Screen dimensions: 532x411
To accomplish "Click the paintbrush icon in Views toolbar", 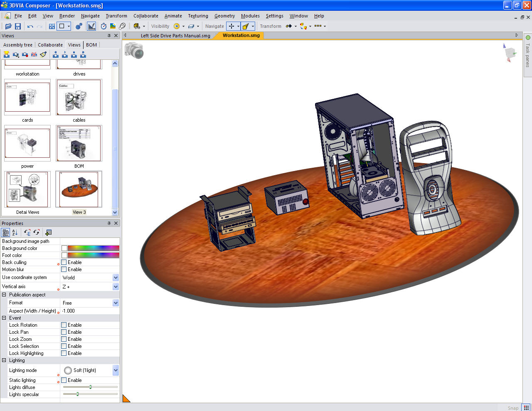I will (43, 54).
